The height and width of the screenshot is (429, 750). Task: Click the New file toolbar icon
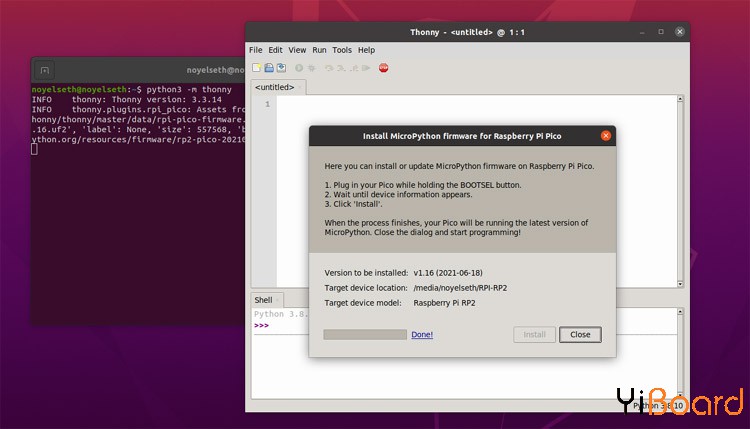[256, 68]
